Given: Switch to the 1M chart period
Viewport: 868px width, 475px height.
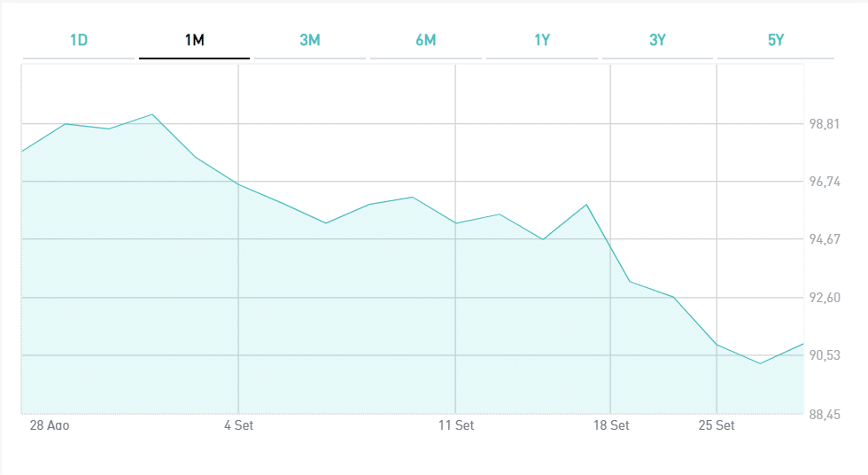Looking at the screenshot, I should 194,41.
